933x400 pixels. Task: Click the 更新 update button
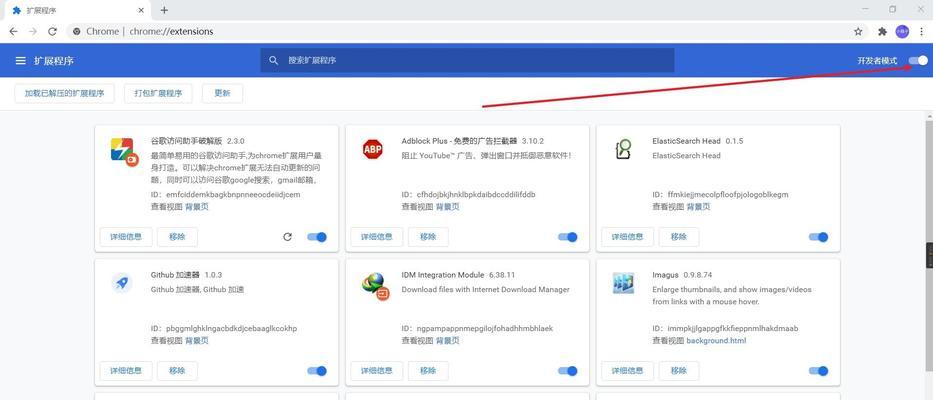click(223, 93)
